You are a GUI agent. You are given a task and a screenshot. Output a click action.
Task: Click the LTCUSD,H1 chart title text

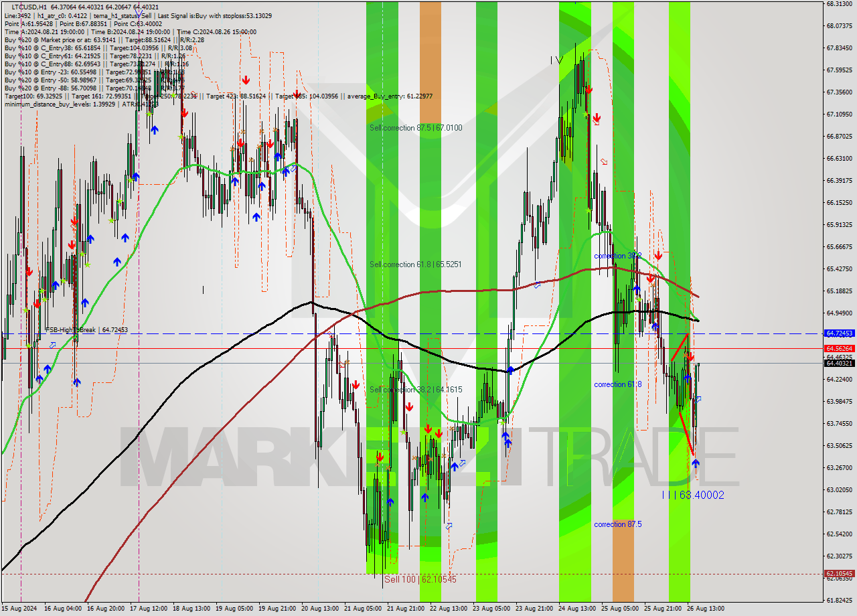click(30, 7)
